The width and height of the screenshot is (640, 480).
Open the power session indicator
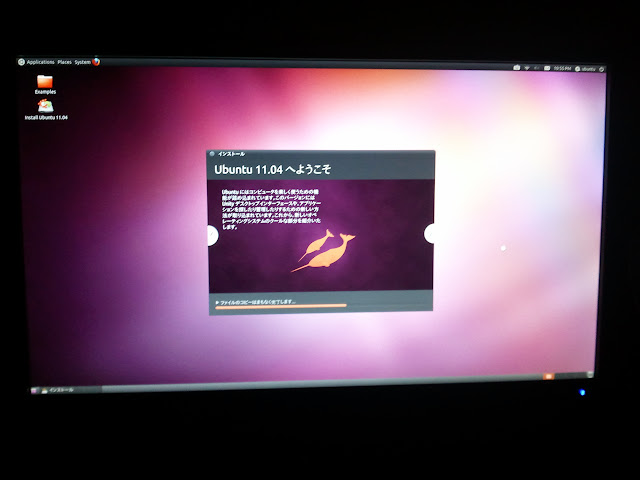601,69
